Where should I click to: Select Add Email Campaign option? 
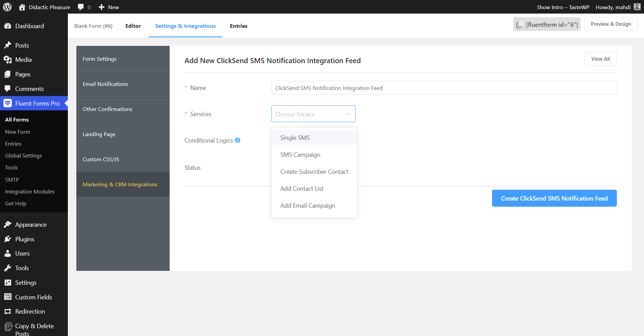(x=307, y=206)
